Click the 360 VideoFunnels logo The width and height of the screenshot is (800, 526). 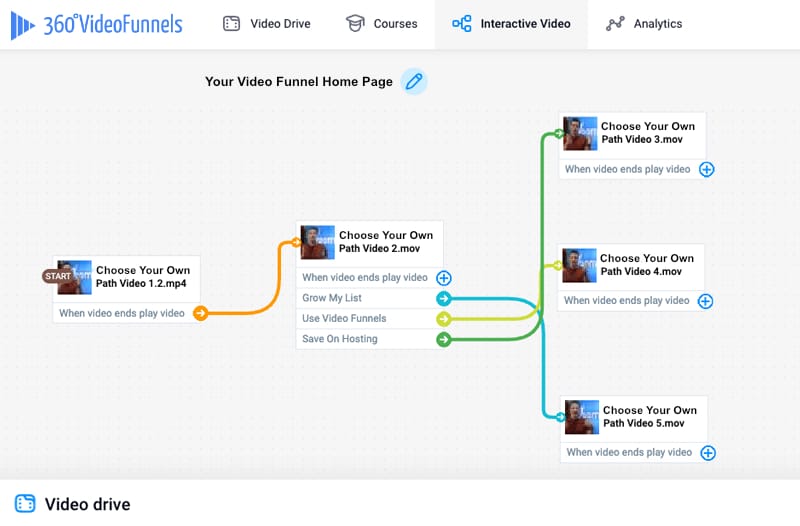click(96, 24)
